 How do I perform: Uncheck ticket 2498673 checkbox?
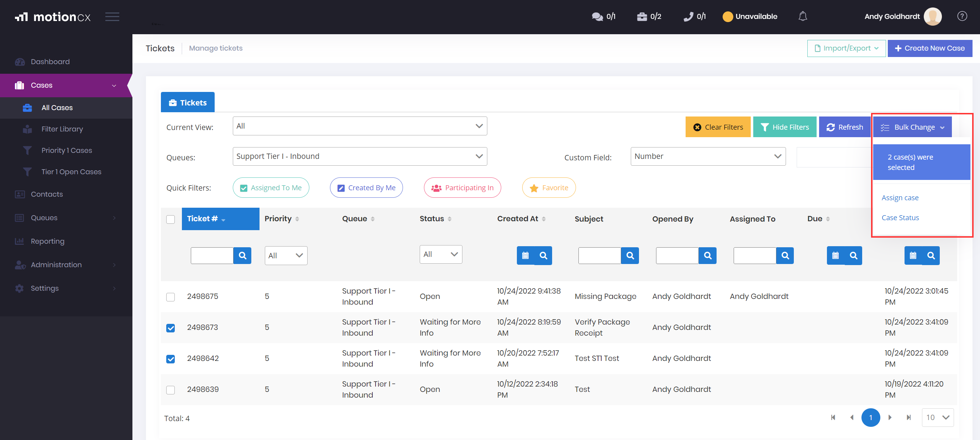click(171, 328)
